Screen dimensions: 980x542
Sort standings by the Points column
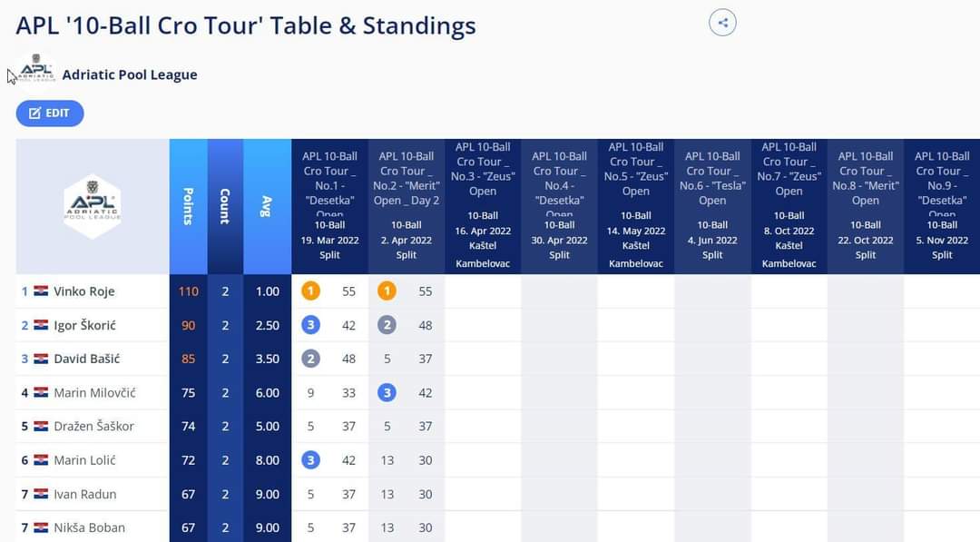pyautogui.click(x=188, y=206)
